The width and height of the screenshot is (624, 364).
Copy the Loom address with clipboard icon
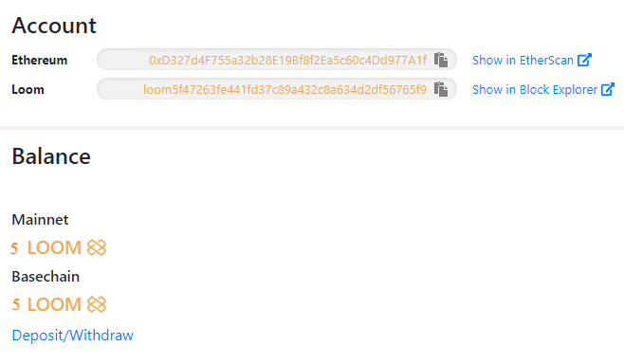click(x=441, y=89)
